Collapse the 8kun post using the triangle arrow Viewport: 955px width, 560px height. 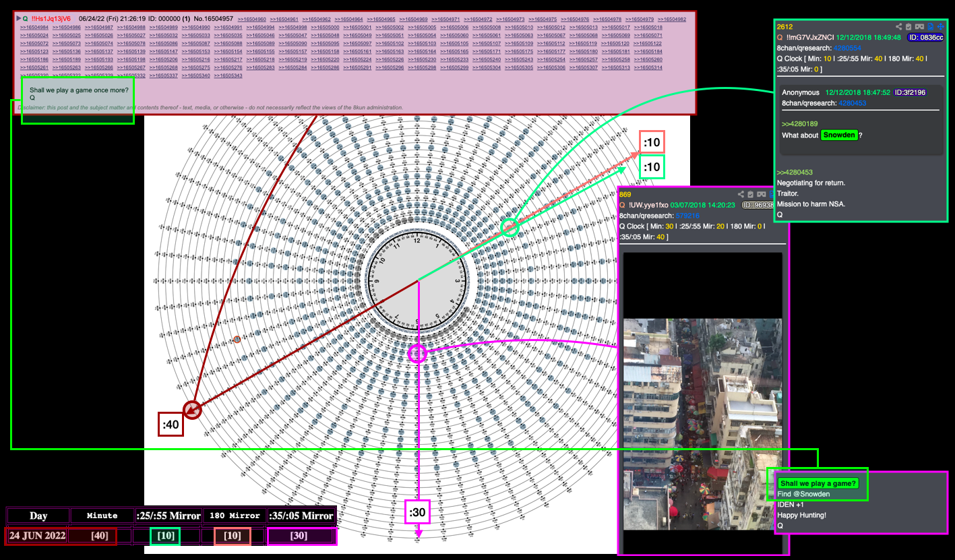19,19
